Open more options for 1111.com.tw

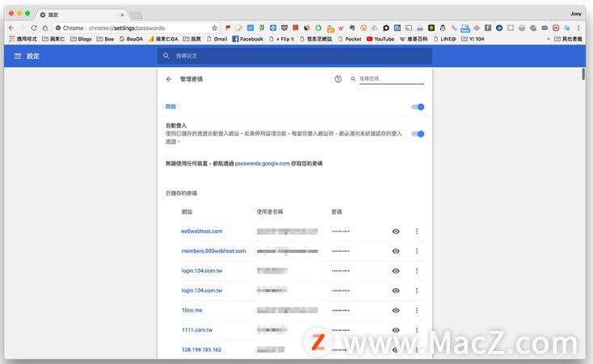point(417,330)
